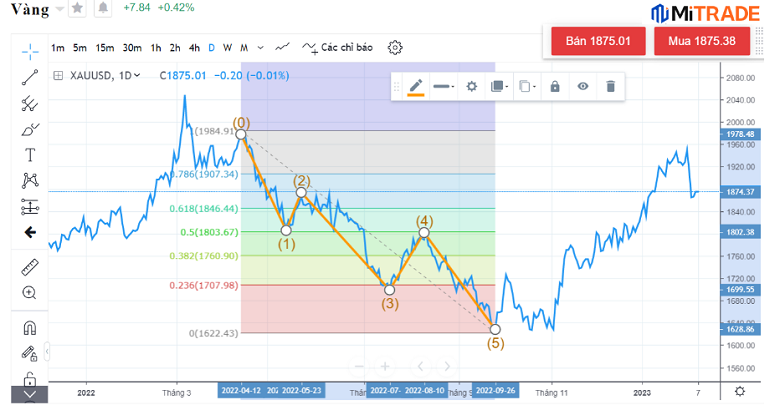Expand the Vàng symbol dropdown arrow
Viewport: 780px width, 410px height.
click(62, 8)
